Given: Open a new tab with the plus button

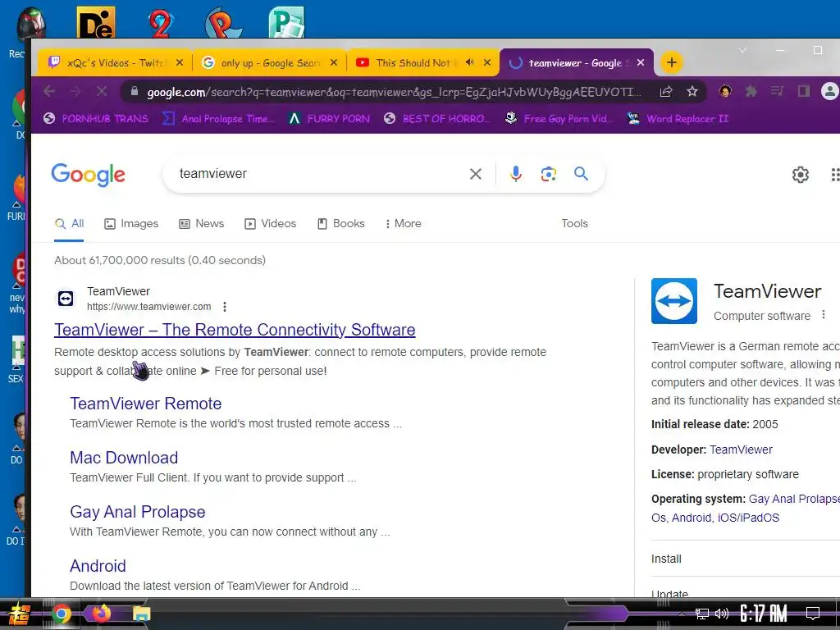Looking at the screenshot, I should 671,62.
